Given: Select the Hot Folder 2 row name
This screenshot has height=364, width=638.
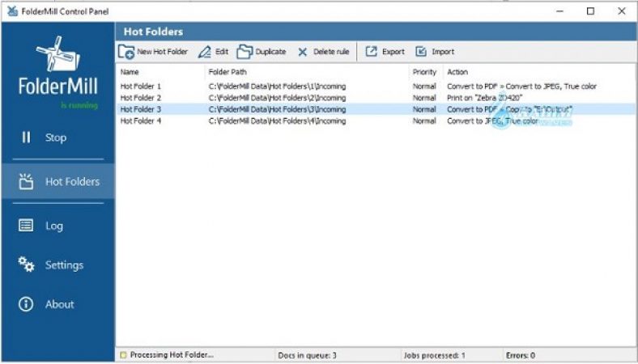Looking at the screenshot, I should point(141,98).
